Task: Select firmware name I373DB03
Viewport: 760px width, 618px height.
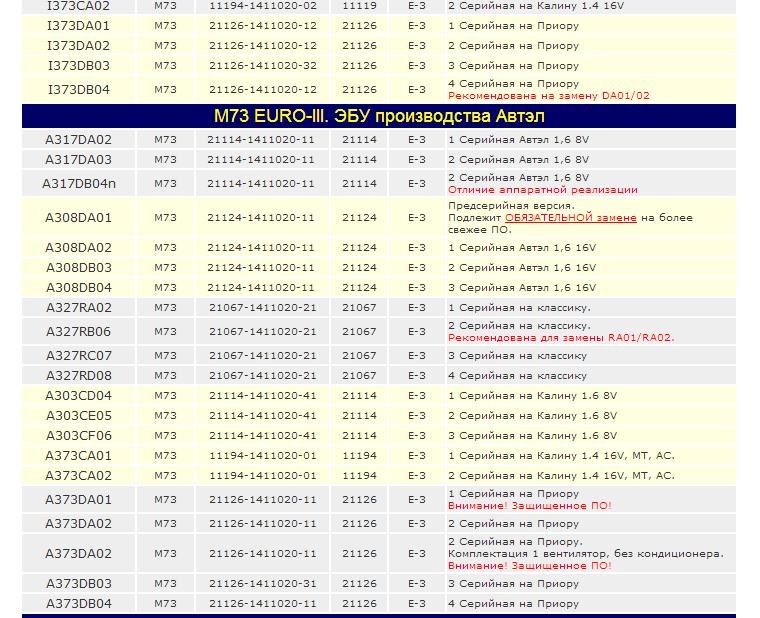Action: pyautogui.click(x=79, y=65)
